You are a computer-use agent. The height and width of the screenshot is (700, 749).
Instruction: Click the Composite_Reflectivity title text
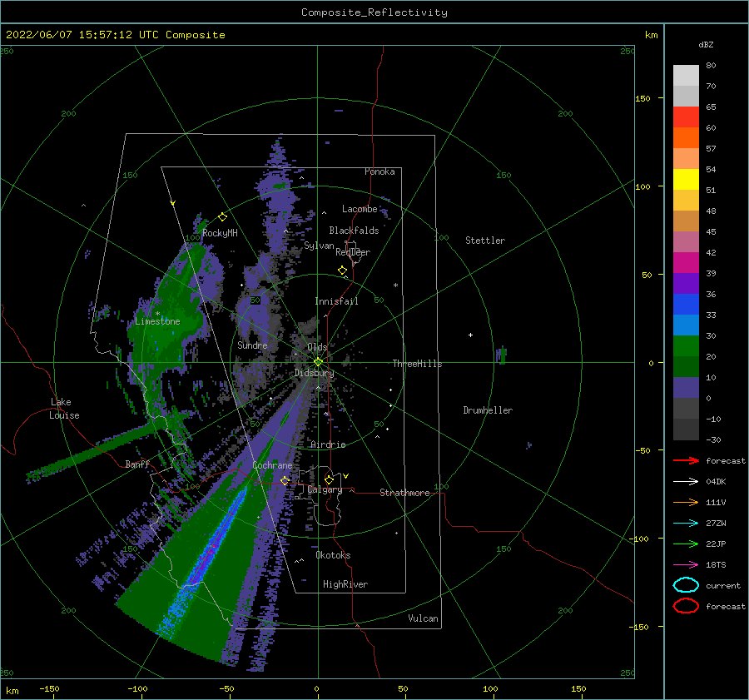point(374,12)
